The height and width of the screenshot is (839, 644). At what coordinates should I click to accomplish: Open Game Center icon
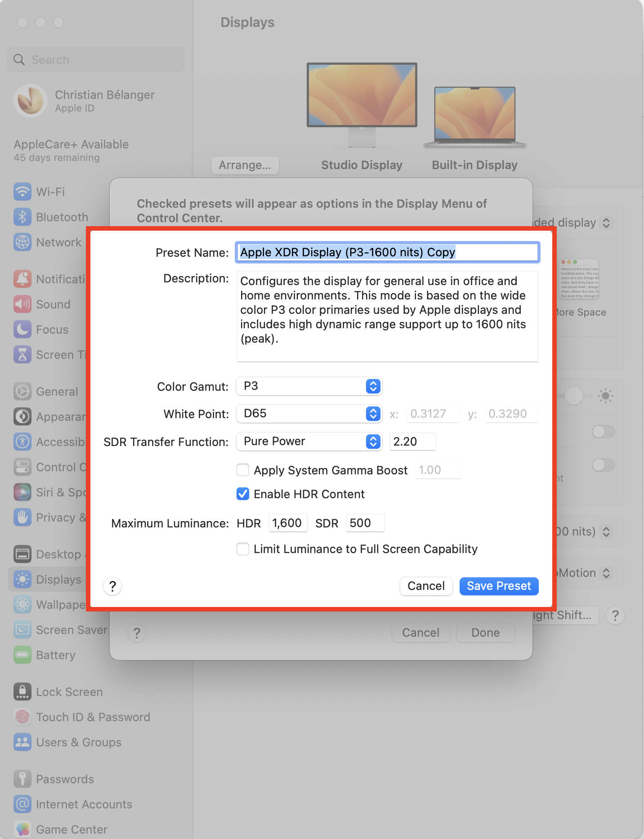(22, 829)
